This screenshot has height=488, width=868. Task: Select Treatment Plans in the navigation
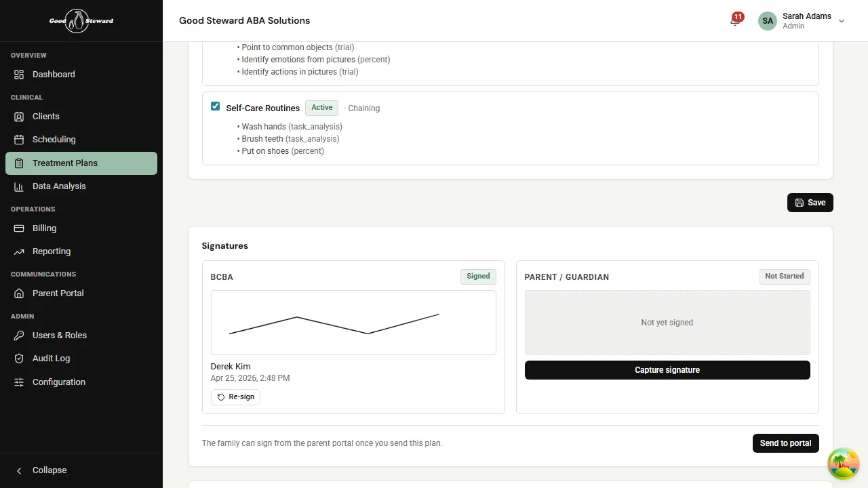pyautogui.click(x=66, y=163)
